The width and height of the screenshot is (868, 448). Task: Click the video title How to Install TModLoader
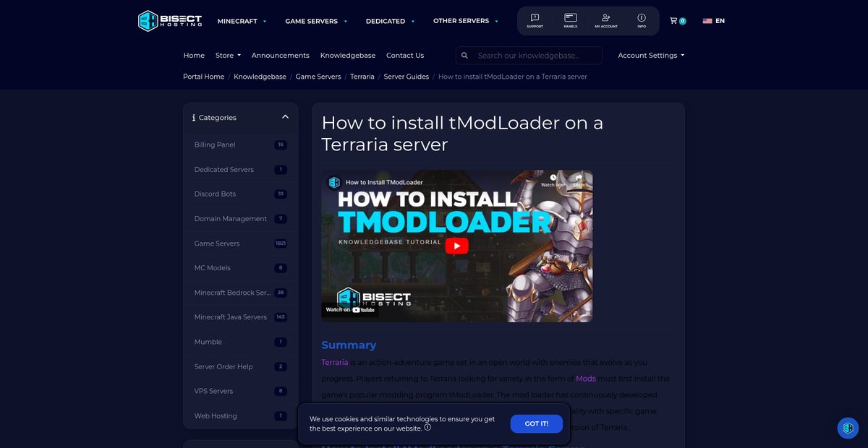[384, 182]
